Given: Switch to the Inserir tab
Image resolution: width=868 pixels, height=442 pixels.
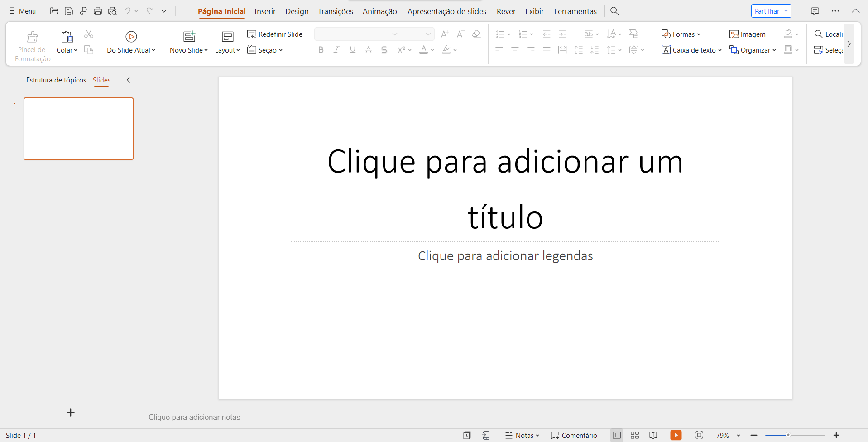Looking at the screenshot, I should point(265,11).
